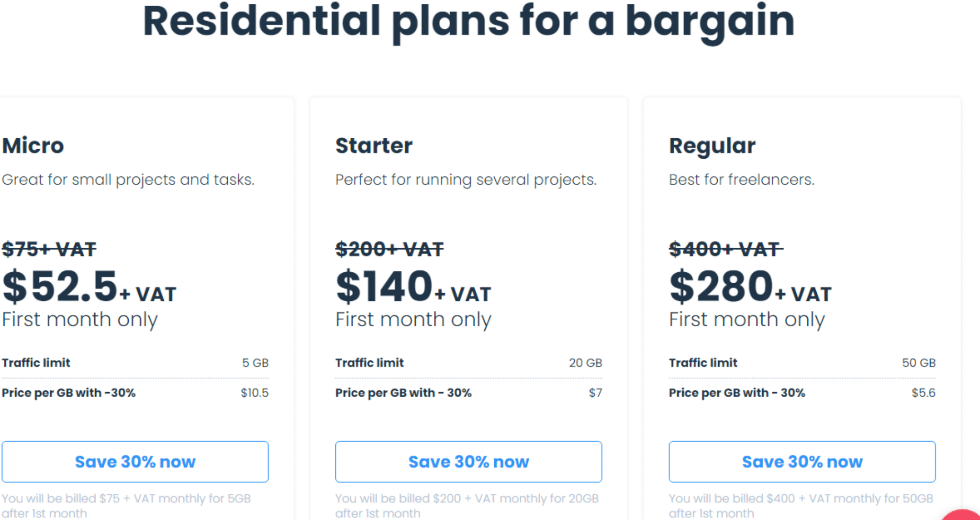
Task: Click the $52.5 + VAT Micro price
Action: click(x=89, y=286)
